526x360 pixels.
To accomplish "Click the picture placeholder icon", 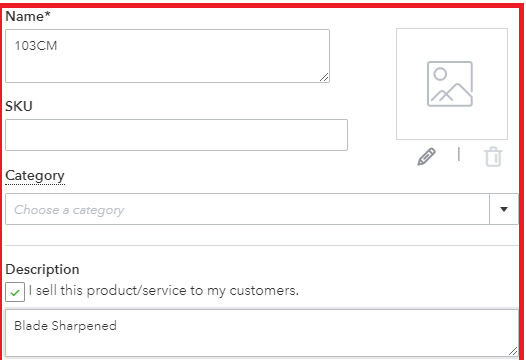I will tap(450, 84).
